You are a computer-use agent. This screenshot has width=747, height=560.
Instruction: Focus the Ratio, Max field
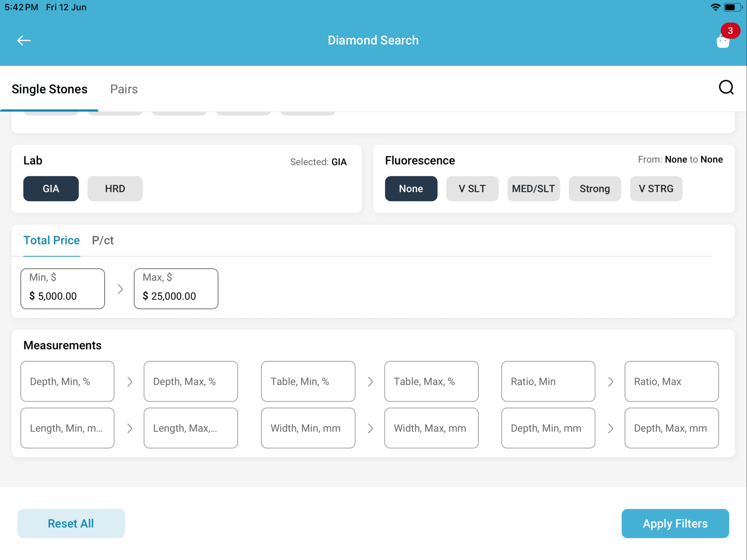point(671,381)
